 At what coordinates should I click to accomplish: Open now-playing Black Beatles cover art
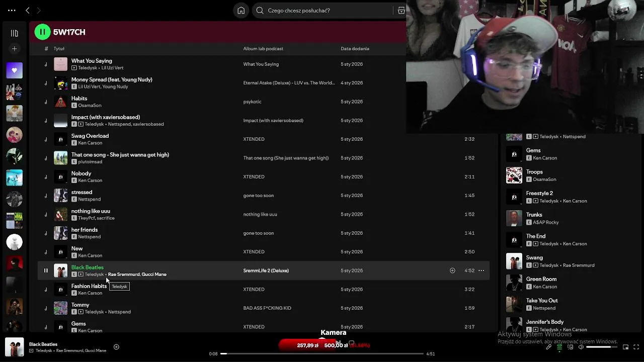pos(14,347)
